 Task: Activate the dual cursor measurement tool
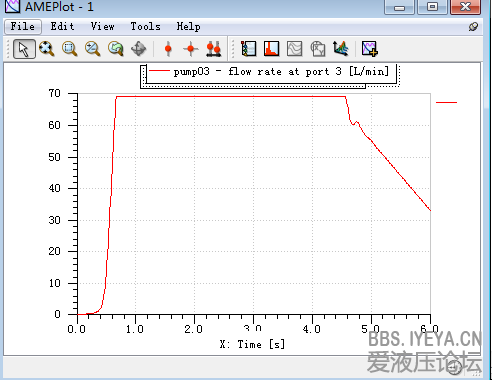click(x=214, y=49)
